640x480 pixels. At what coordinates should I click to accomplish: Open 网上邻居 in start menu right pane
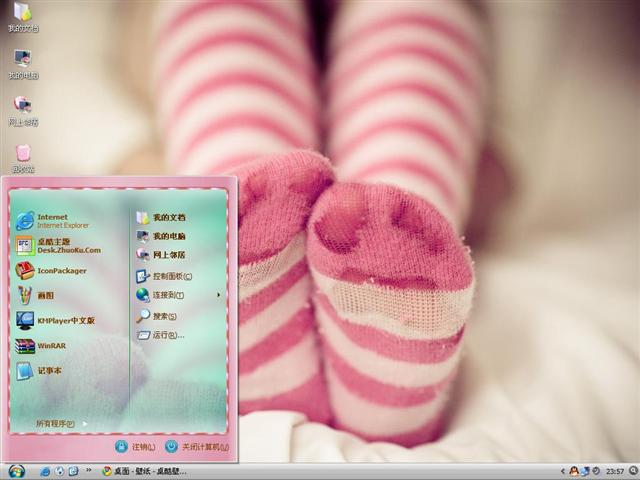[161, 255]
